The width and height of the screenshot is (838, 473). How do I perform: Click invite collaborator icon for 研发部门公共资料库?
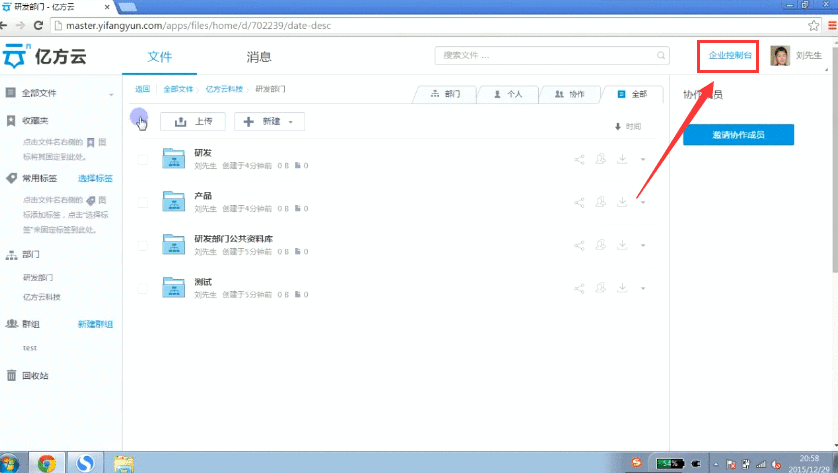[601, 245]
